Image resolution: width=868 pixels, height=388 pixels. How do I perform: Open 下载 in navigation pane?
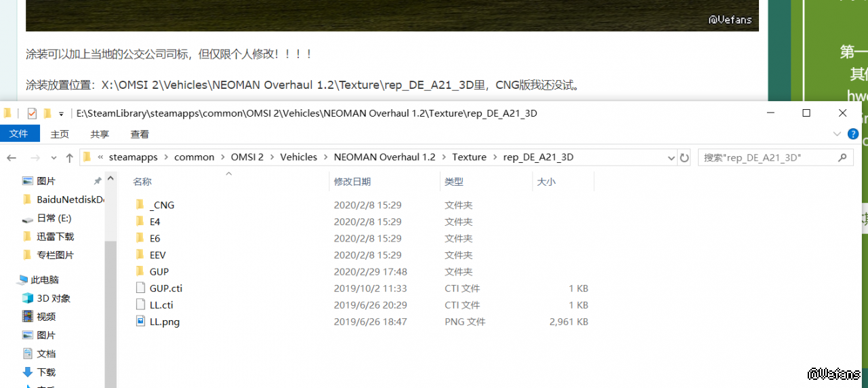46,372
